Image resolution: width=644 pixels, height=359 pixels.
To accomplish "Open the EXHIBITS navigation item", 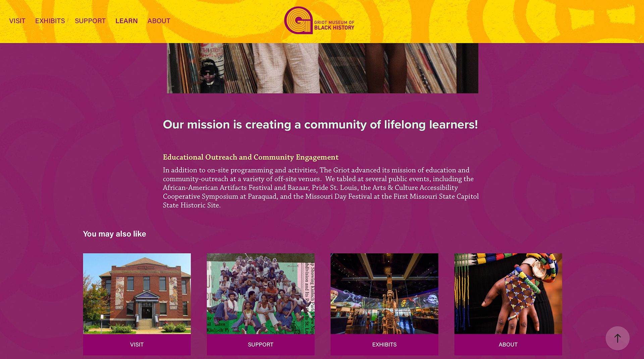I will click(50, 21).
